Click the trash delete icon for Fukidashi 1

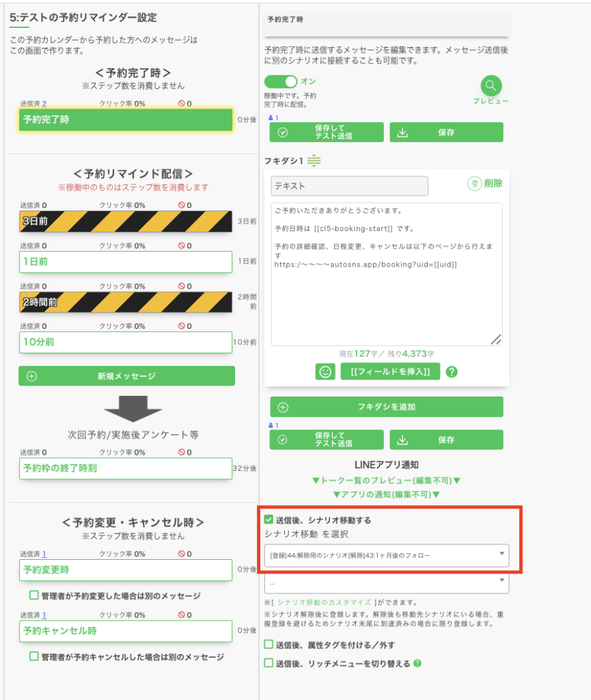click(475, 183)
